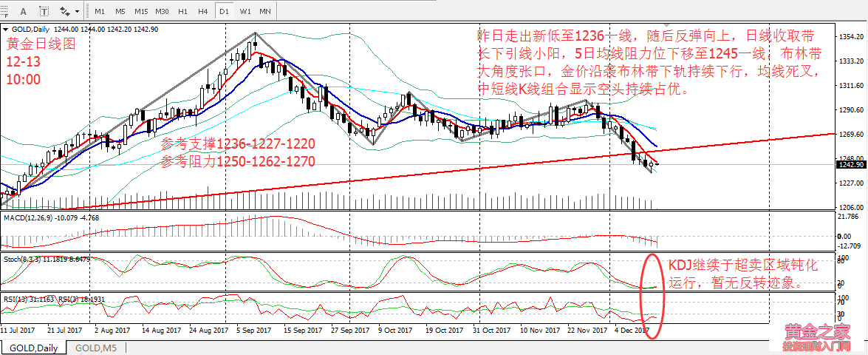The height and width of the screenshot is (355, 868).
Task: Open the GOLD,M5 chart tab
Action: pos(95,348)
